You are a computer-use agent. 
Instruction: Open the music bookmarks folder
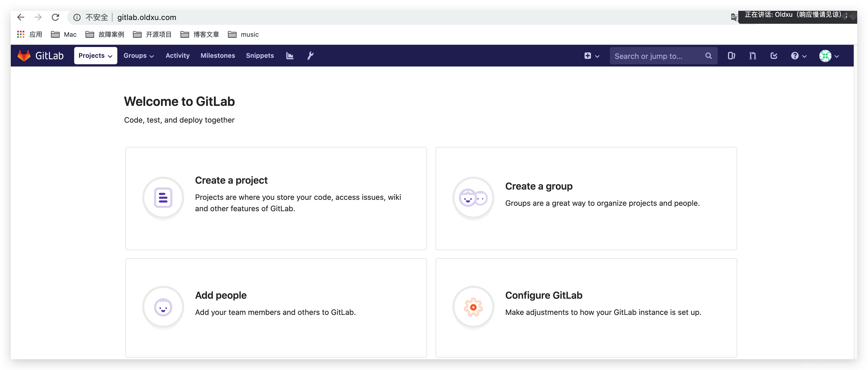243,34
